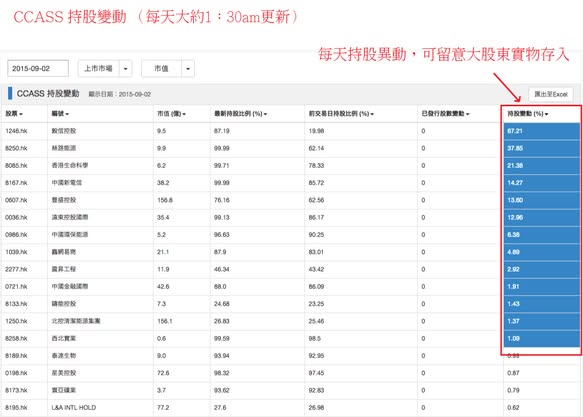Viewport: 583px width, 417px height.
Task: Select stock code 8173.hk
Action: coord(16,390)
